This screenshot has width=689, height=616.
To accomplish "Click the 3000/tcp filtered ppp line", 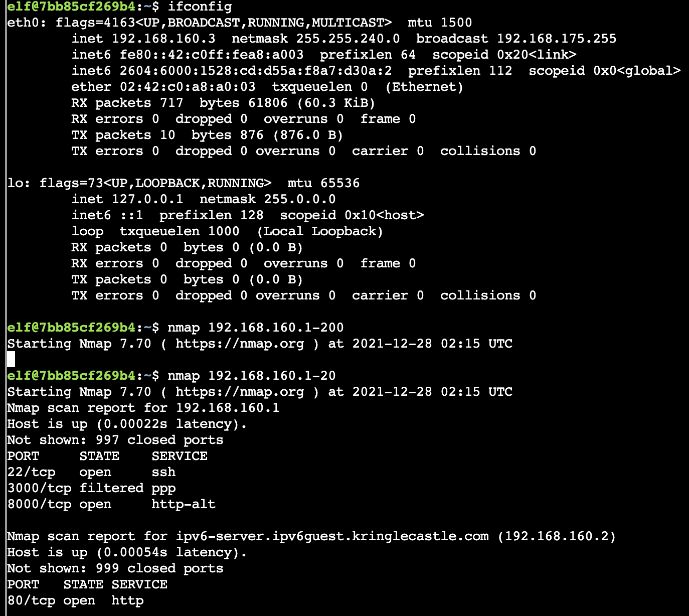I will click(91, 488).
